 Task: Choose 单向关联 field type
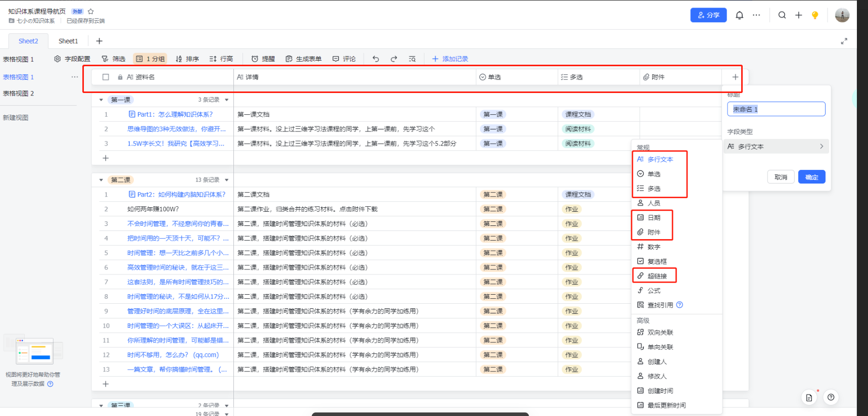point(677,347)
